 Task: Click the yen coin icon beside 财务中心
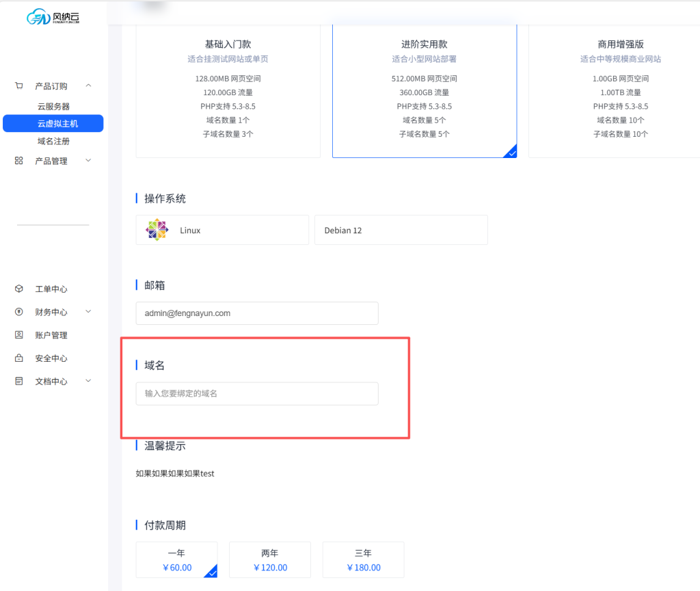click(19, 312)
